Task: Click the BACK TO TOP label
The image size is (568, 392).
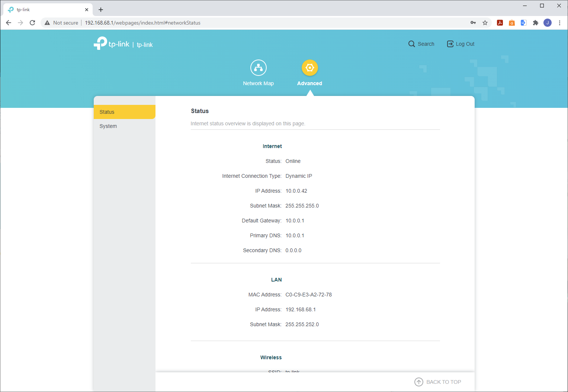Action: click(x=444, y=382)
